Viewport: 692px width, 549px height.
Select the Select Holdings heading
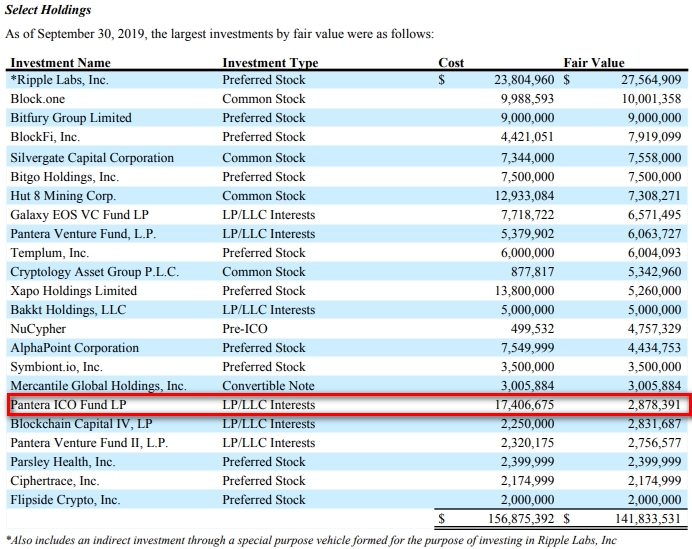(48, 11)
